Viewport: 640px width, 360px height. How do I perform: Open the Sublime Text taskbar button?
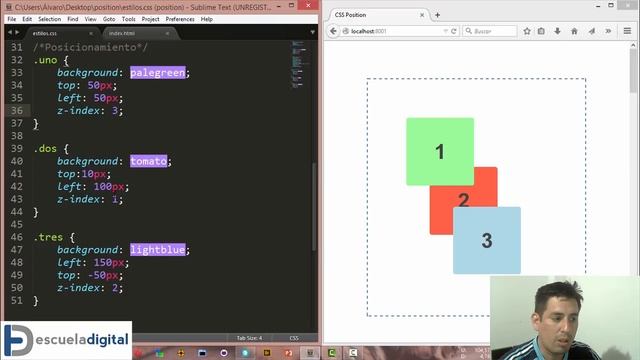[x=310, y=353]
